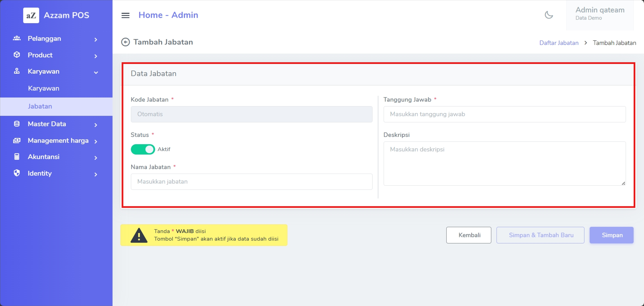Click the back arrow beside Tambah Jabatan
The height and width of the screenshot is (306, 644).
pyautogui.click(x=125, y=42)
